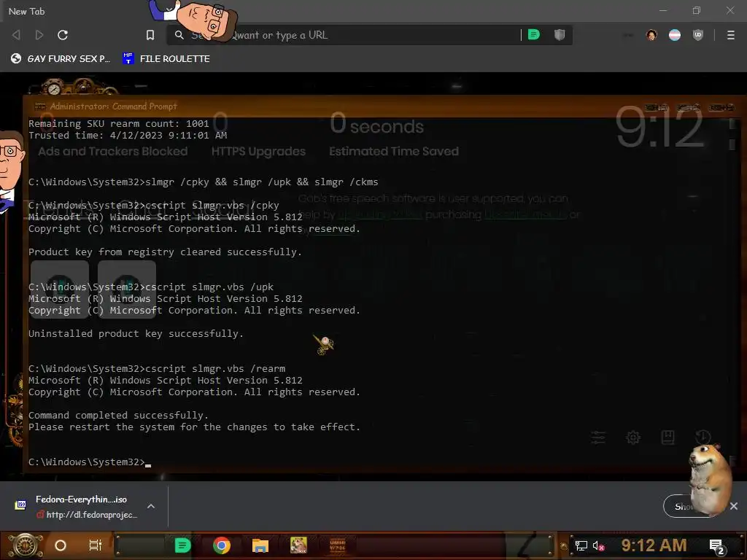Click the magnifier search icon in address bar
Image resolution: width=747 pixels, height=560 pixels.
[x=179, y=35]
